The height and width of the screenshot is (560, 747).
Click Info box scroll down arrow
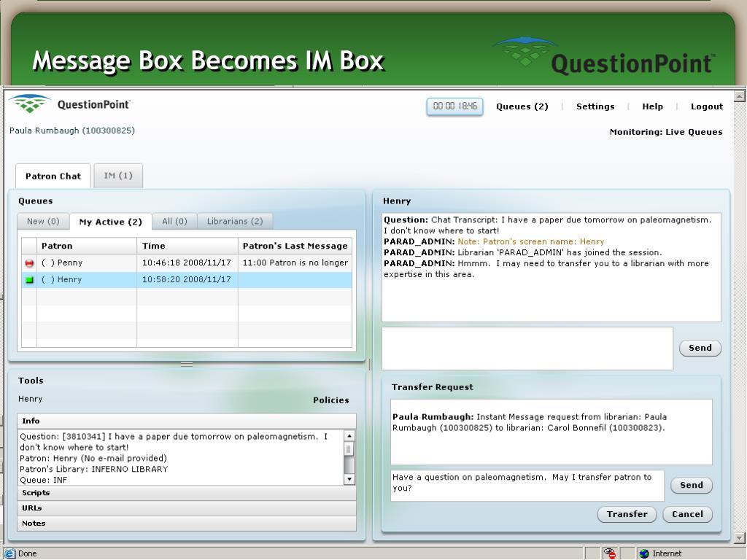349,479
